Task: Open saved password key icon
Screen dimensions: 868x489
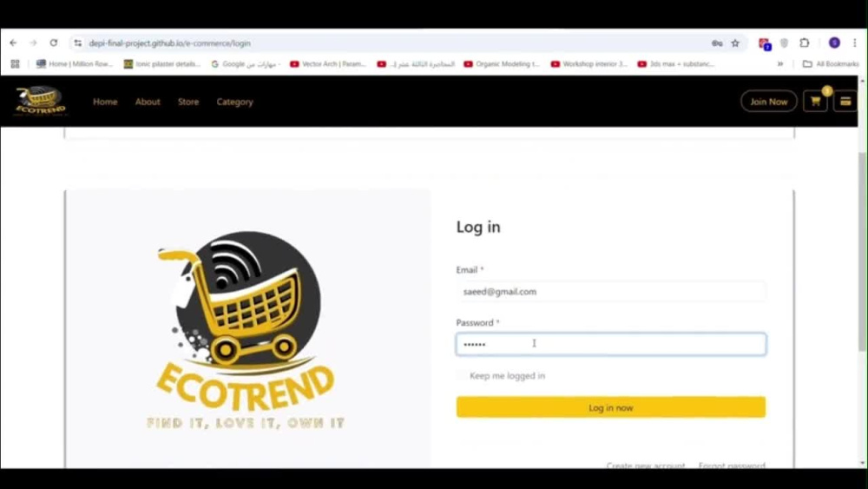Action: point(717,43)
